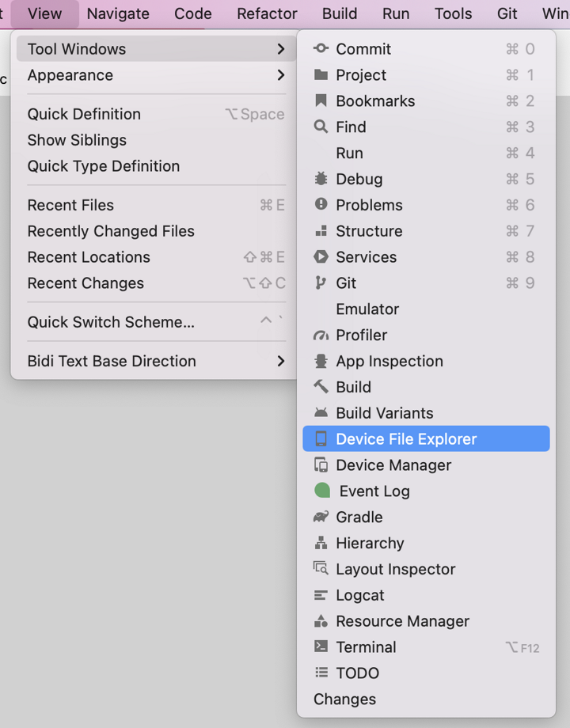Open the Commit tool window via its icon
The image size is (570, 728).
[321, 48]
